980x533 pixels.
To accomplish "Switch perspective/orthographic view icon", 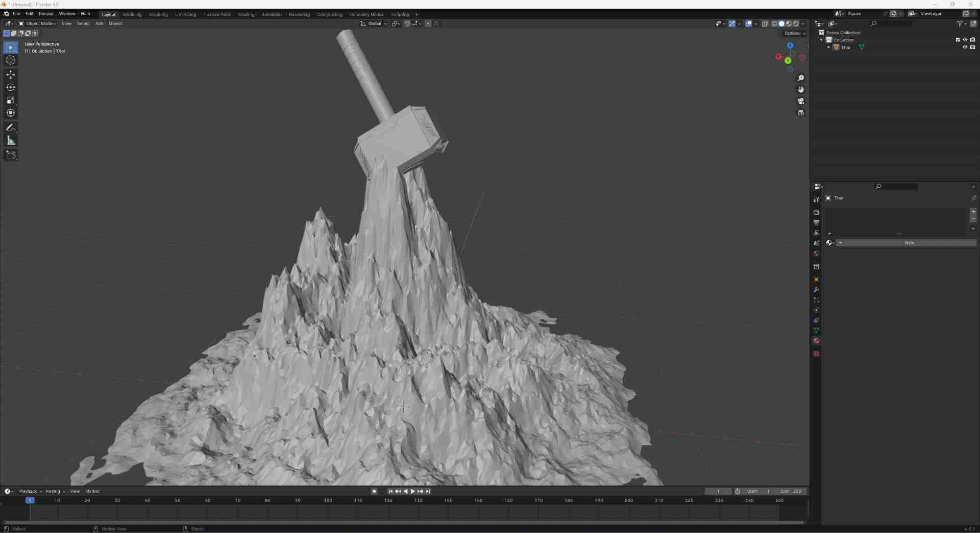I will [x=801, y=113].
